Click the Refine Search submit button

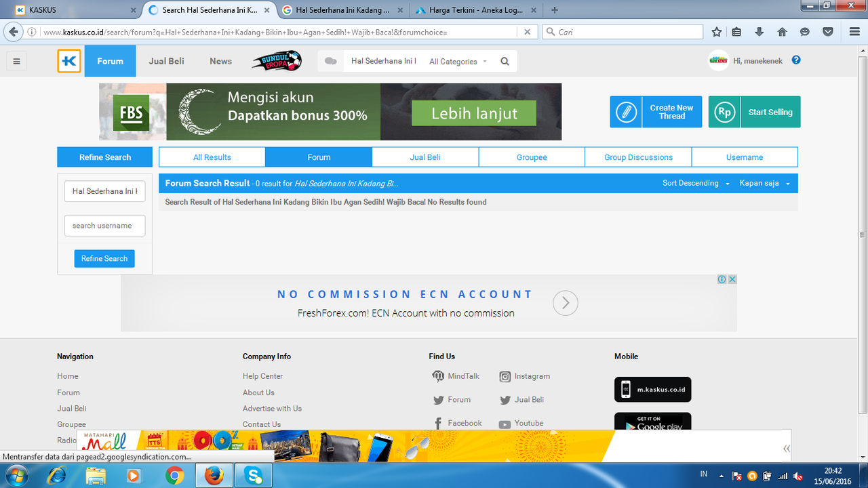tap(104, 258)
